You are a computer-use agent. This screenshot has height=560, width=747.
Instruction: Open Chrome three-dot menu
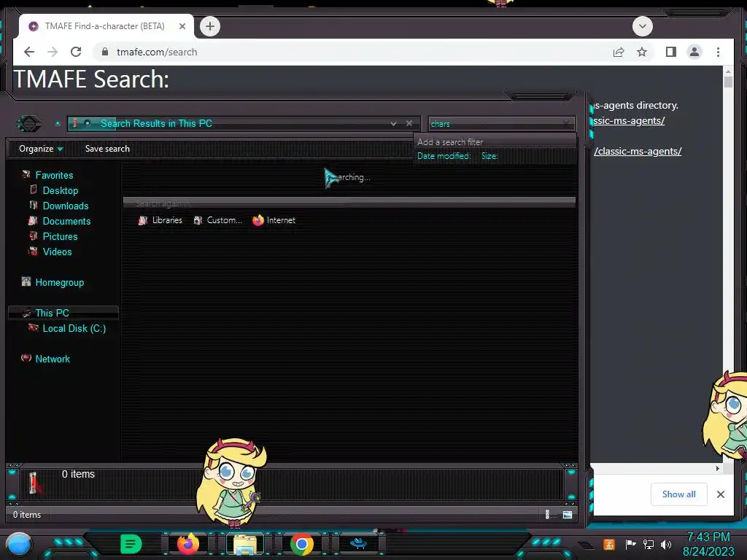pos(718,52)
